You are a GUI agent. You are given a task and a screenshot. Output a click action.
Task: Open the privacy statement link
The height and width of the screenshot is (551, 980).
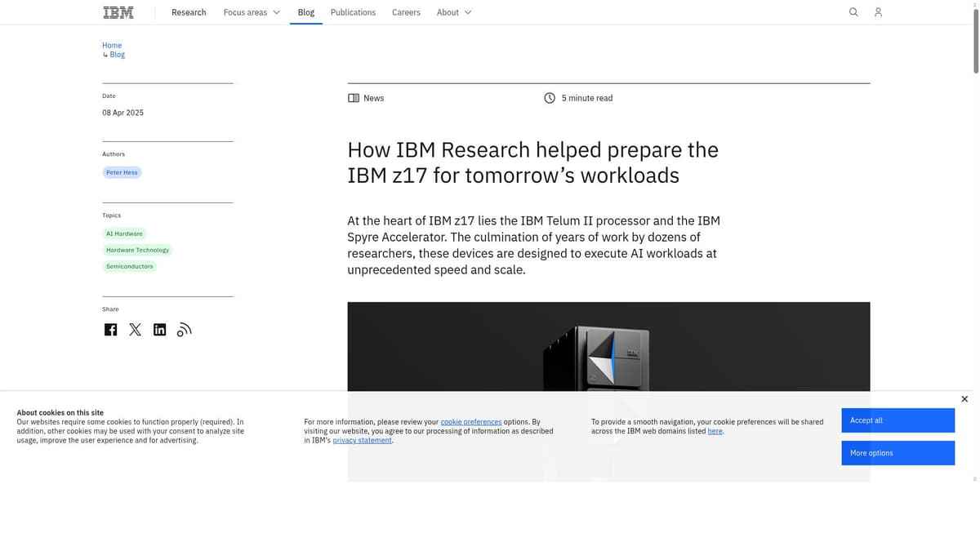(x=361, y=440)
